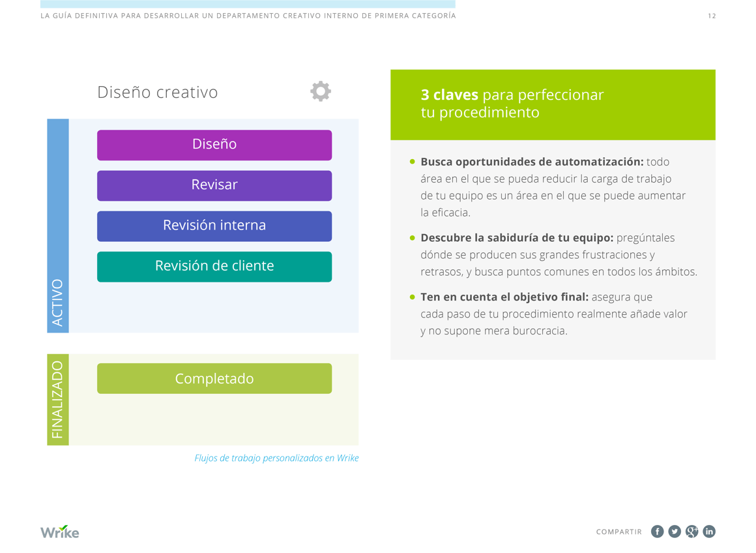The height and width of the screenshot is (553, 756).
Task: Share the page on LinkedIn
Action: 709,531
